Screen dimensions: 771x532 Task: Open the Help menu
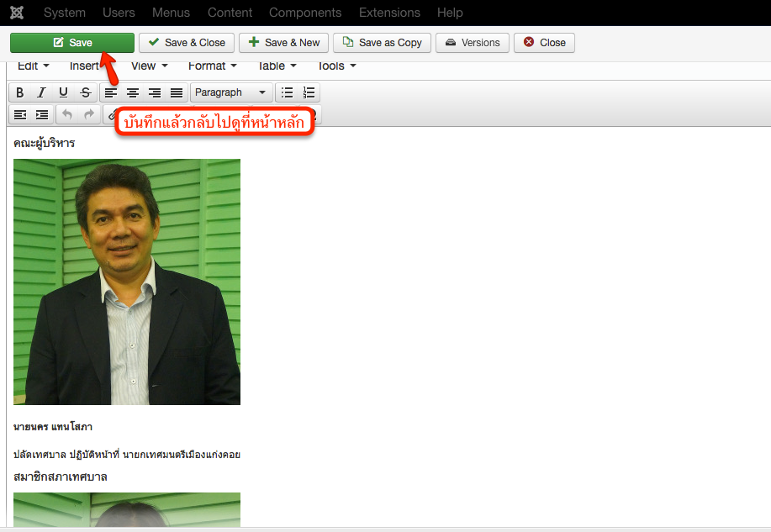(450, 13)
